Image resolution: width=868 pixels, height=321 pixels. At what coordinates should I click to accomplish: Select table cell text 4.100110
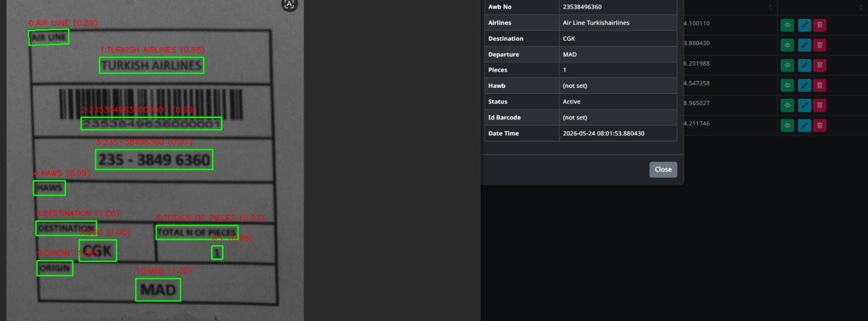click(697, 23)
